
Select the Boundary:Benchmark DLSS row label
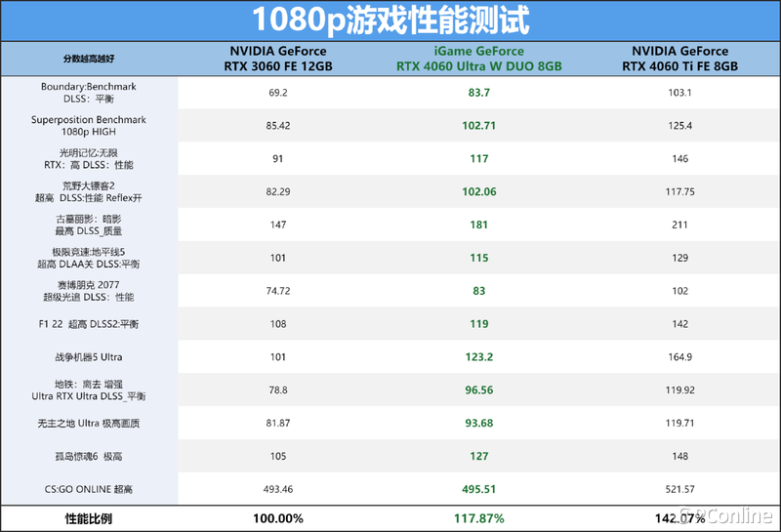89,93
